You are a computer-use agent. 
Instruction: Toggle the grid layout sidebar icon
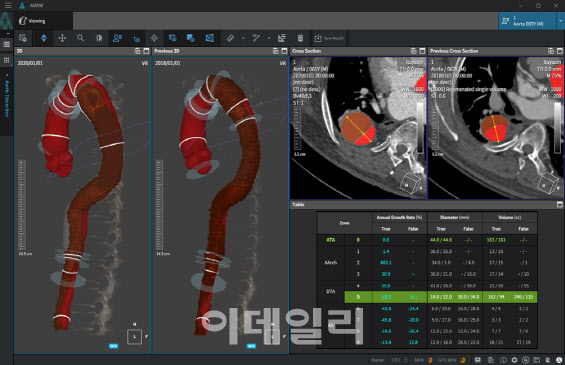(x=6, y=60)
